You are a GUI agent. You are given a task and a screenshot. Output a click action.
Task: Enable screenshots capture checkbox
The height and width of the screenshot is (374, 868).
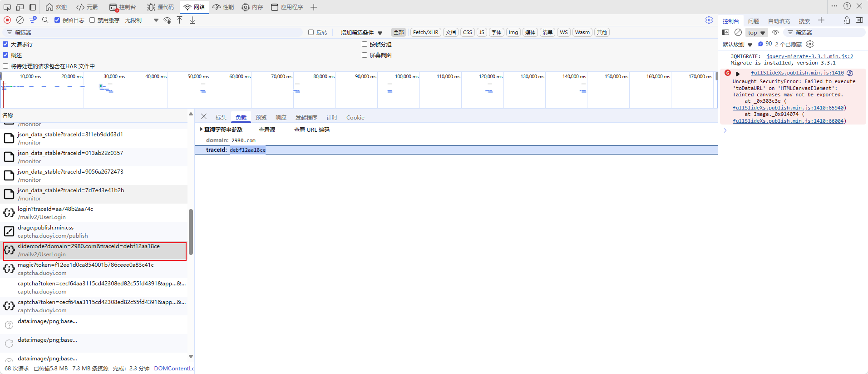pyautogui.click(x=365, y=55)
